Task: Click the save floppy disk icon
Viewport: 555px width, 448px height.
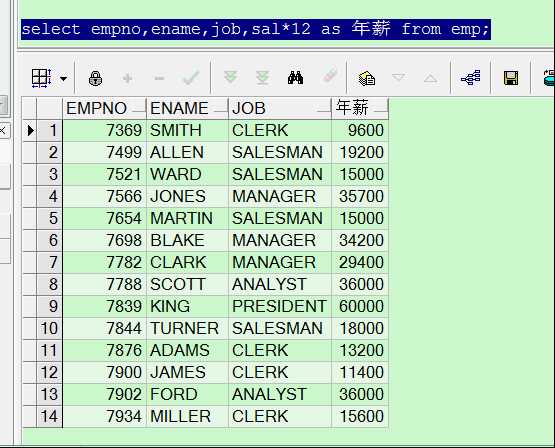Action: coord(511,78)
